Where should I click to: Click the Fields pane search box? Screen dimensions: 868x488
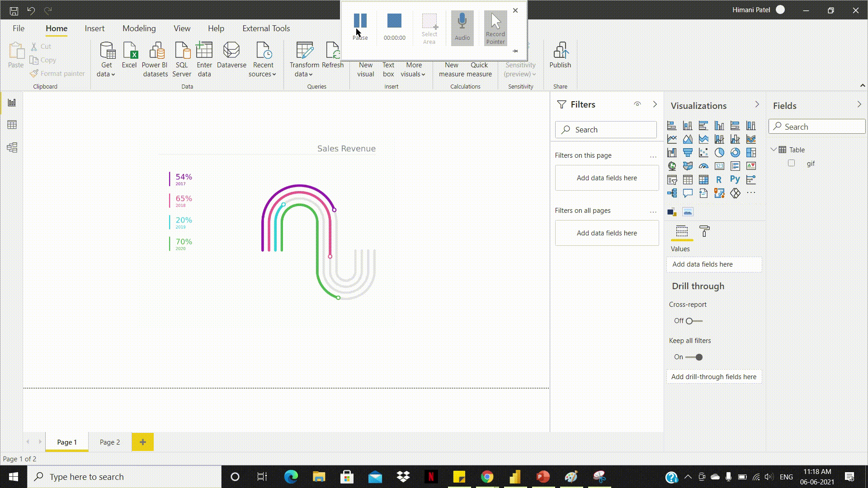point(817,127)
